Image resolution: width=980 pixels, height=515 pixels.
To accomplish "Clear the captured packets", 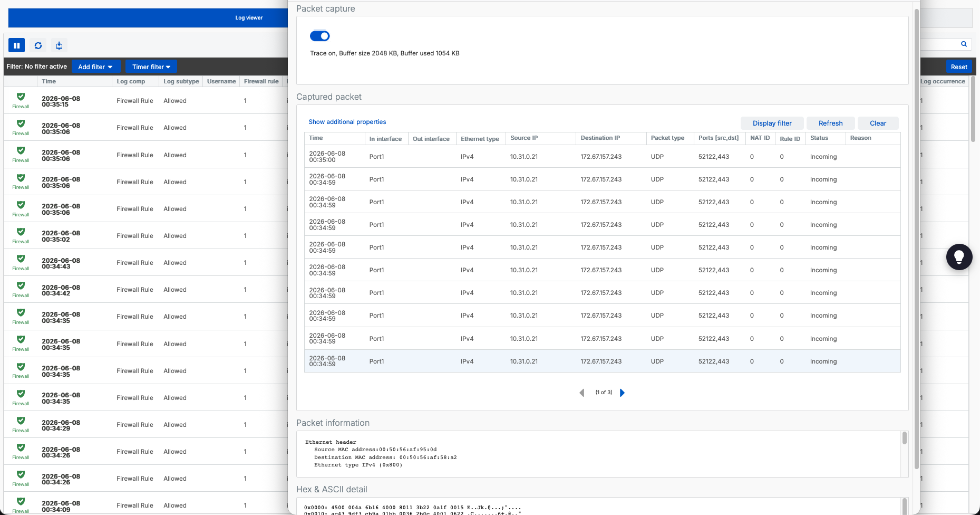I will 878,123.
